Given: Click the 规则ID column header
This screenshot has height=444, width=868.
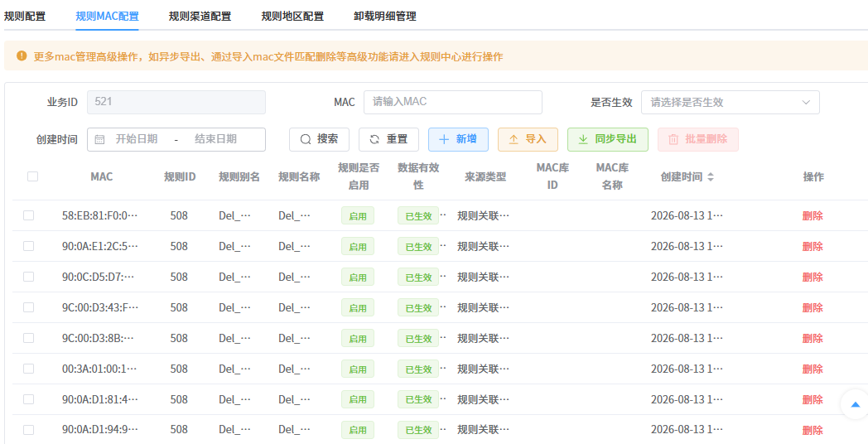Looking at the screenshot, I should click(x=180, y=176).
